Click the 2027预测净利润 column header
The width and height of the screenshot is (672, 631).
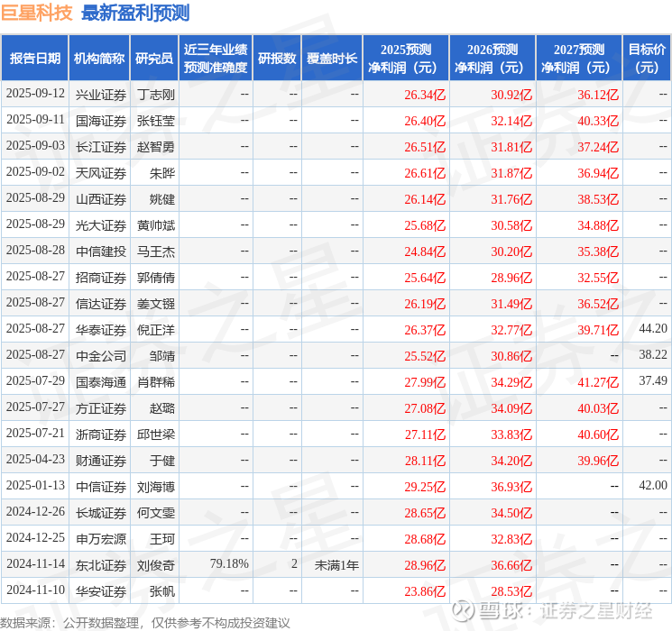coord(579,59)
